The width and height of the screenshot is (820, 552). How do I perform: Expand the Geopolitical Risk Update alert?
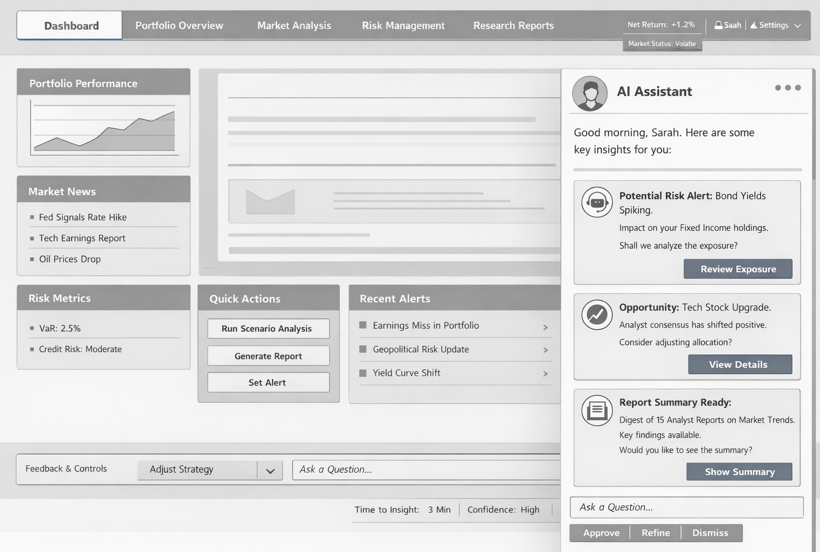pyautogui.click(x=545, y=350)
